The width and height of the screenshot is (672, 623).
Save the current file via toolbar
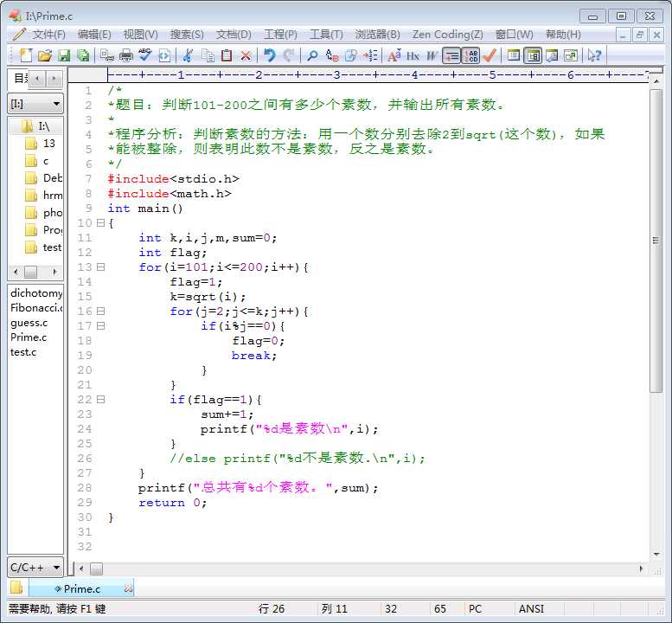point(64,55)
